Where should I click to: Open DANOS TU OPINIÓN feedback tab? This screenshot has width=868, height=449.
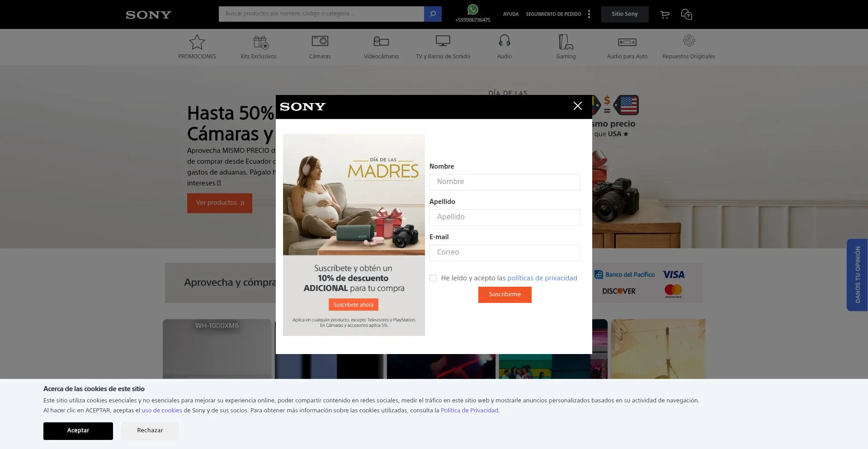pos(857,274)
